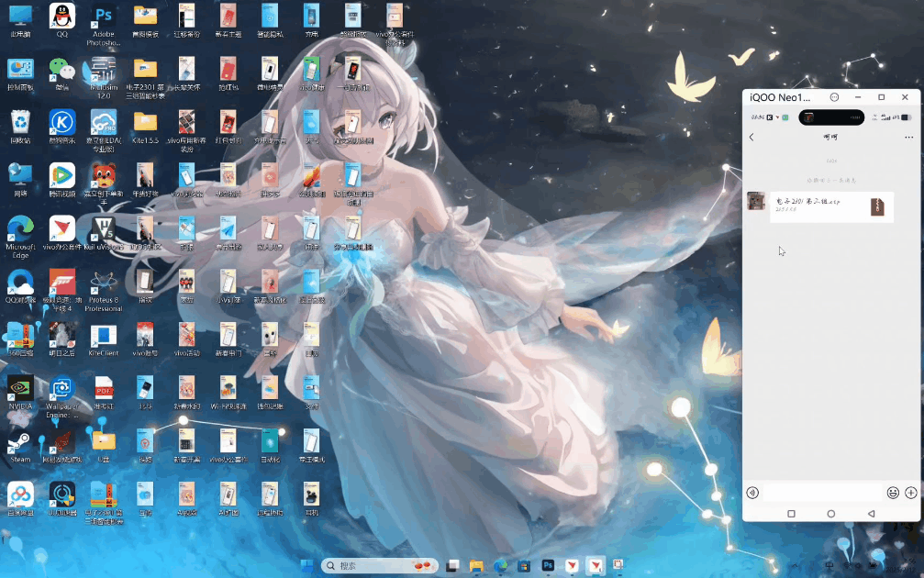Open This PC desktop icon

[x=20, y=17]
